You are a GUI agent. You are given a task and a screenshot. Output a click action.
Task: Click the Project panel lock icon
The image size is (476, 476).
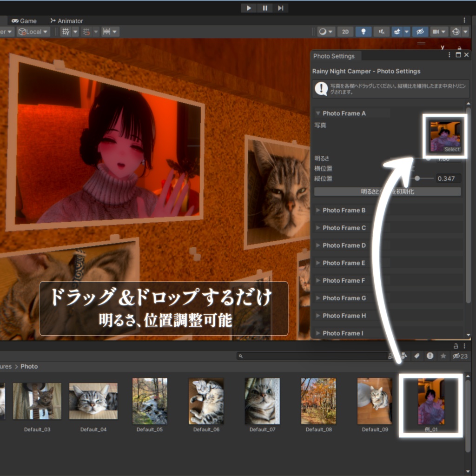pyautogui.click(x=456, y=346)
